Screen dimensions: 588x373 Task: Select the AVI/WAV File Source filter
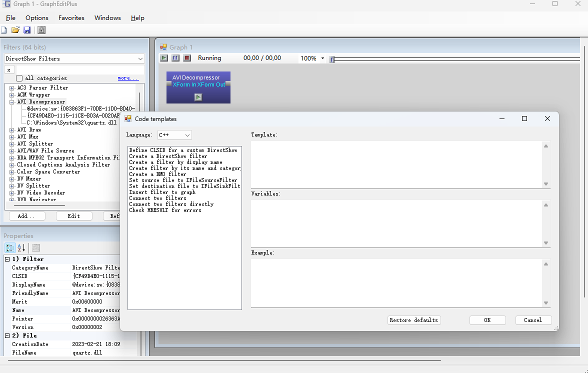click(46, 150)
